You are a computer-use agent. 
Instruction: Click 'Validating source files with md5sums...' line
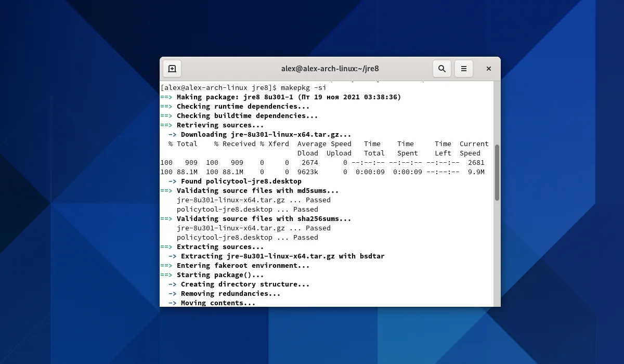250,191
